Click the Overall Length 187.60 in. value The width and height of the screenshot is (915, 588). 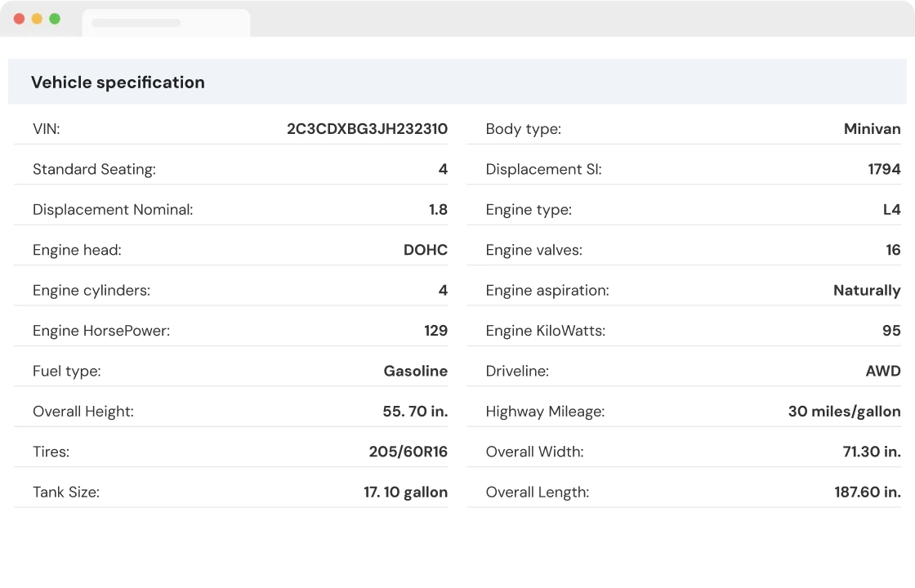point(861,492)
